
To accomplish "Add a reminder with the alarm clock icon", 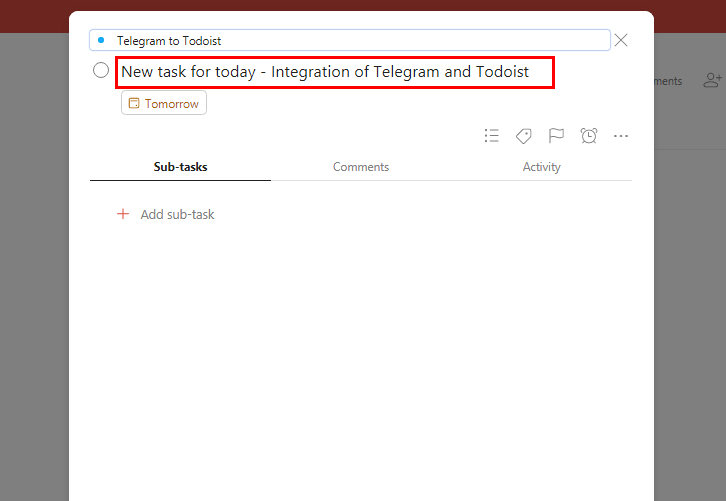I will coord(589,136).
